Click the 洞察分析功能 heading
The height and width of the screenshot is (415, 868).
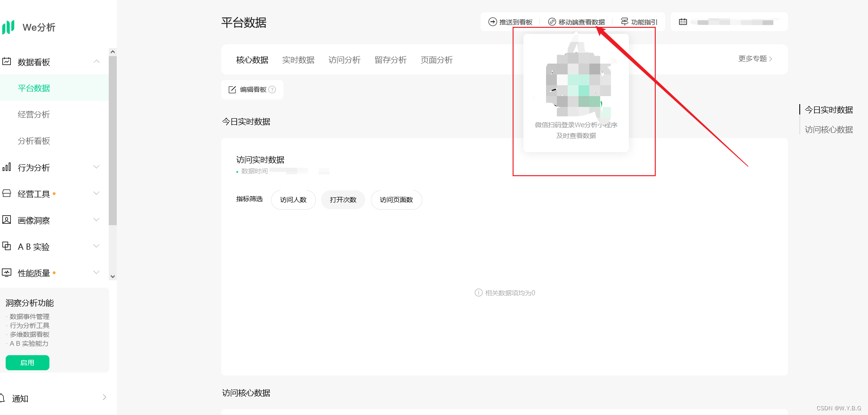(x=30, y=303)
